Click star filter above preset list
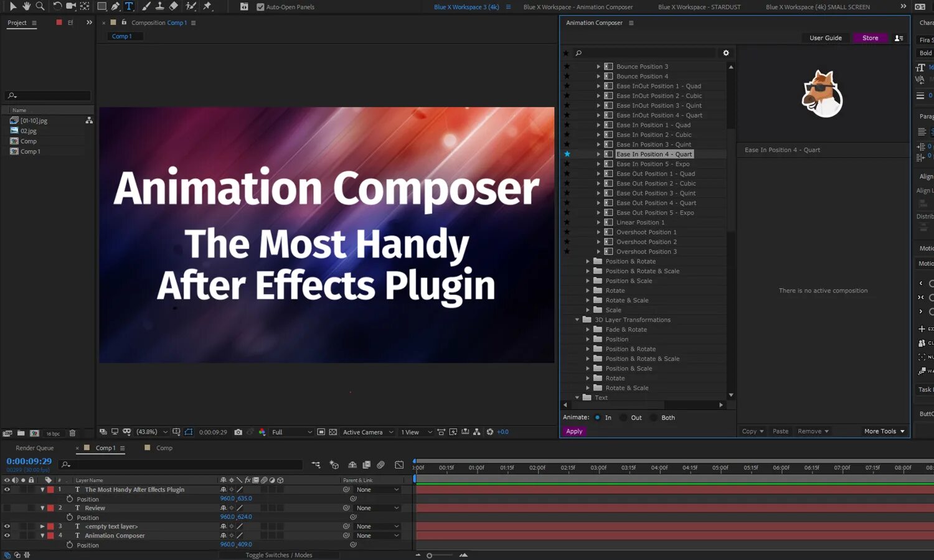Screen dimensions: 934x560 coord(566,53)
